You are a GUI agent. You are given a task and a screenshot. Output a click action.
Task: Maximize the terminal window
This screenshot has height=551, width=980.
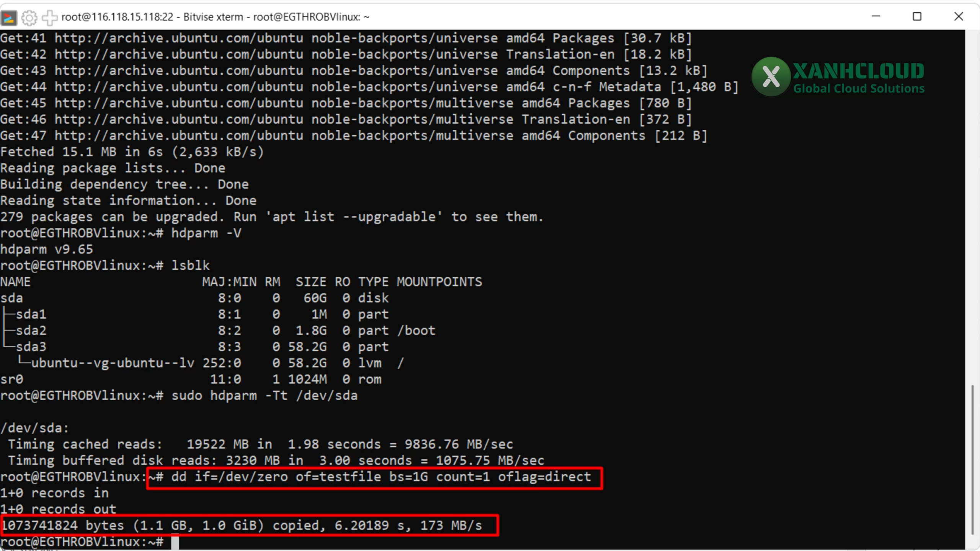point(917,16)
